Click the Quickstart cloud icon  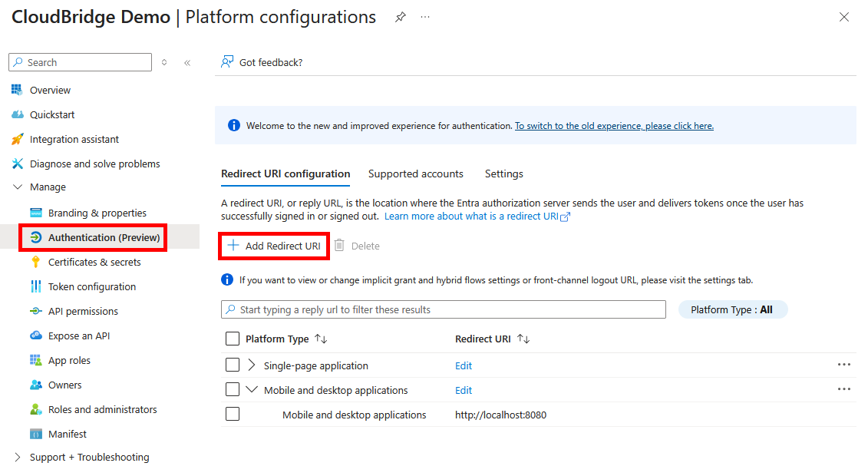tap(17, 114)
